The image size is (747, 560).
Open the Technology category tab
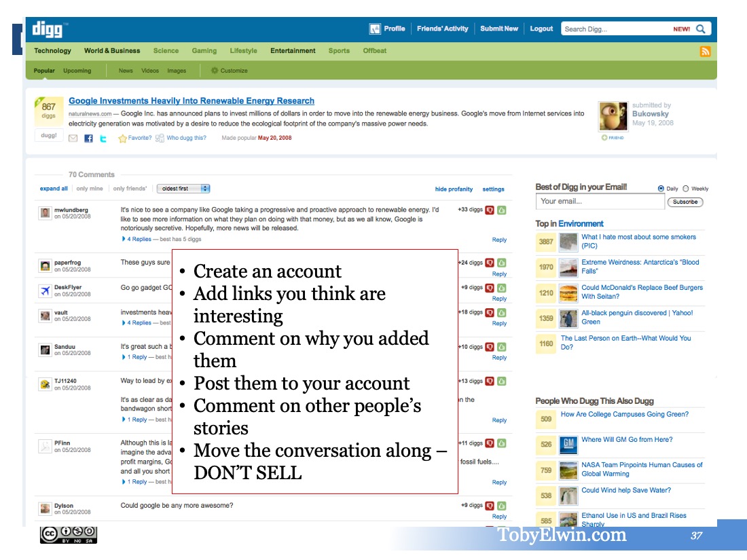coord(52,50)
